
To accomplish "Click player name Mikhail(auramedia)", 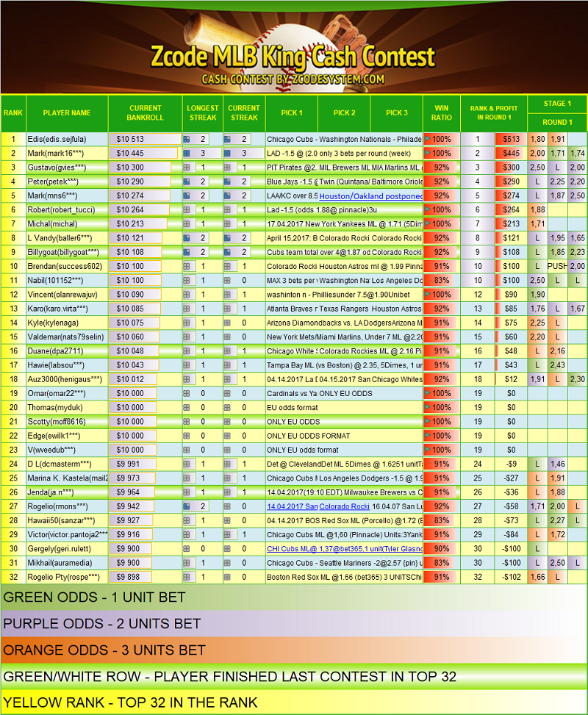I will click(x=60, y=563).
